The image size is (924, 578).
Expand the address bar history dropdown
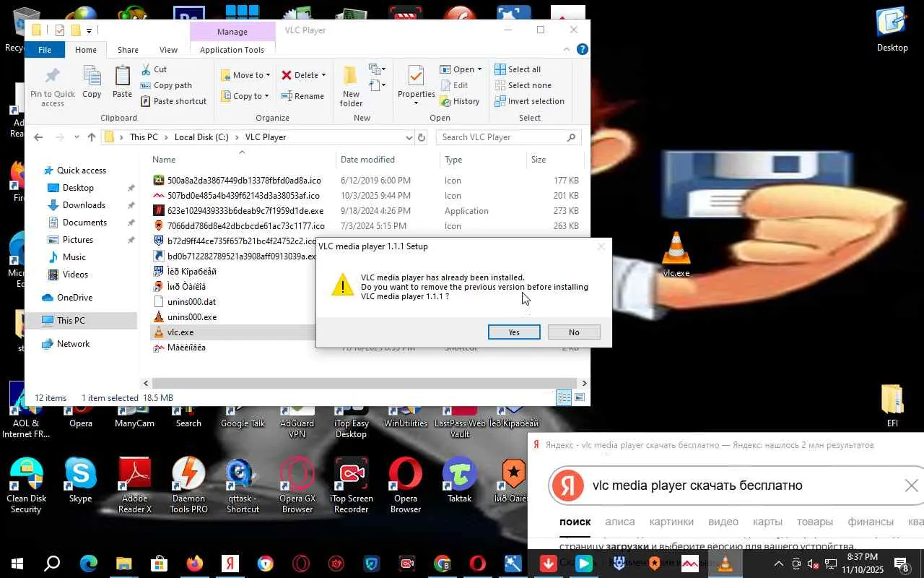pos(409,137)
